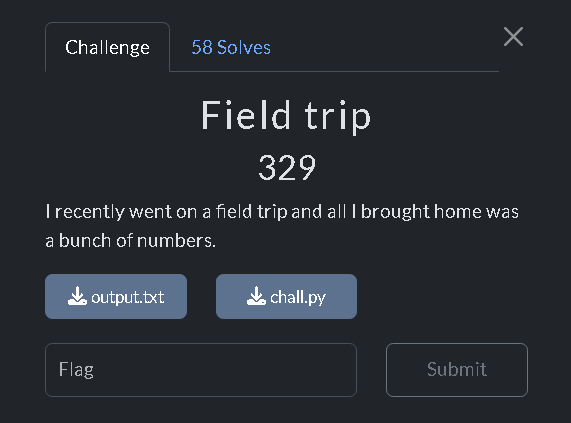Click the 'output.txt' file name label

coord(127,297)
